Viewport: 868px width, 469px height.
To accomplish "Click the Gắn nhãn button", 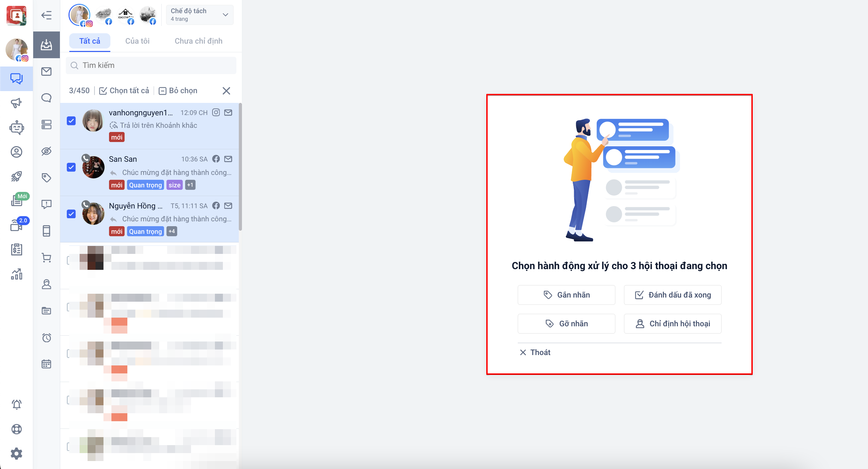I will [566, 295].
